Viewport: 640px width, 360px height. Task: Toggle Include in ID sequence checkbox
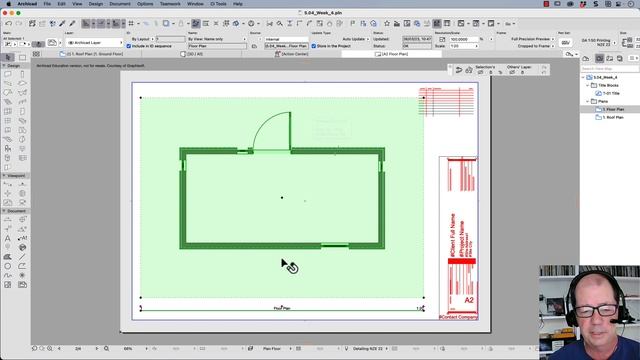[129, 46]
